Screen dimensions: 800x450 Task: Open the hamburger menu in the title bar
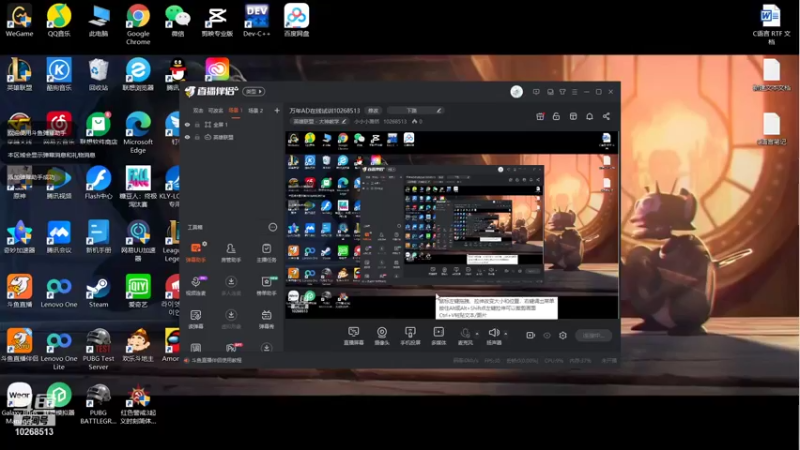[574, 92]
